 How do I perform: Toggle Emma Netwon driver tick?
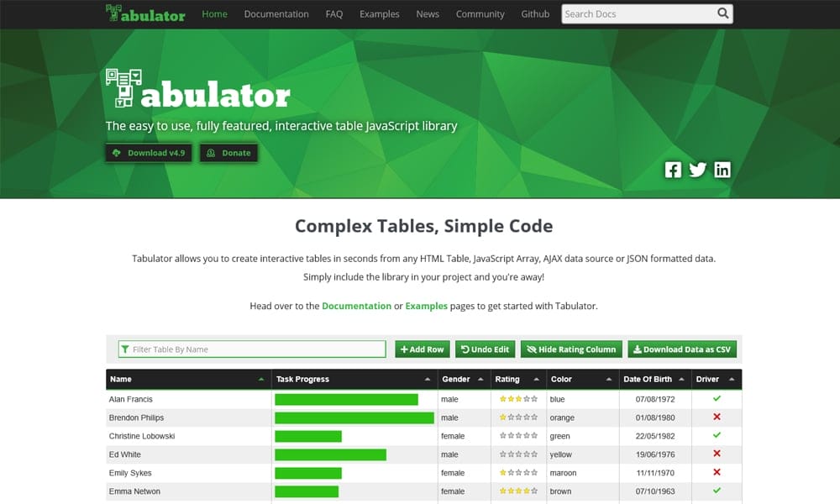(717, 491)
